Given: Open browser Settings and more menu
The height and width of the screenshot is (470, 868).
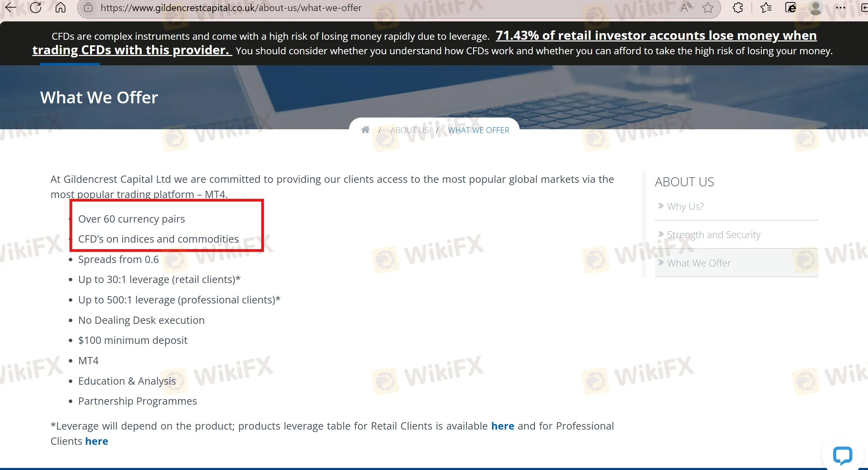Looking at the screenshot, I should tap(840, 8).
